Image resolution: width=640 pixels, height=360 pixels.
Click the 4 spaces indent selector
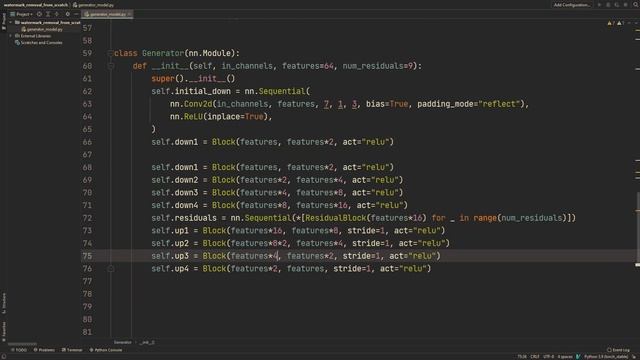click(565, 356)
